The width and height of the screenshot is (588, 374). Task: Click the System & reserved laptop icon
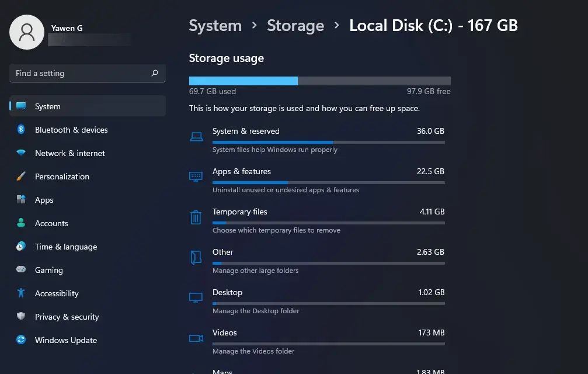tap(196, 137)
